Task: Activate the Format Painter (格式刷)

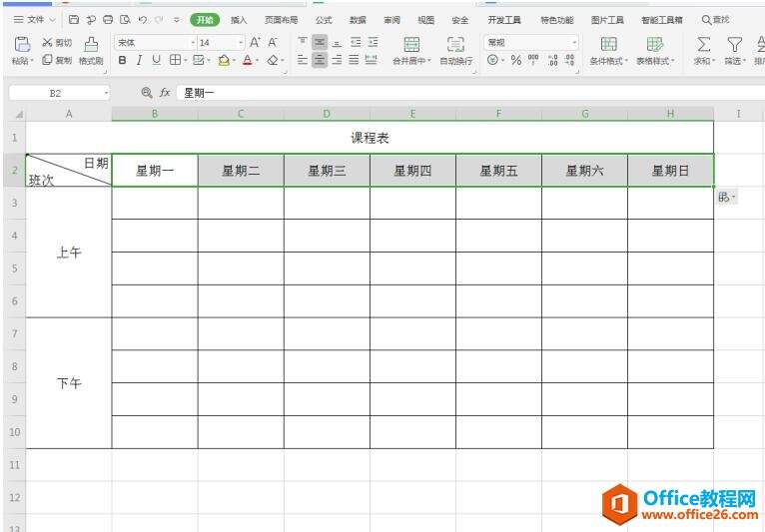Action: pyautogui.click(x=91, y=51)
